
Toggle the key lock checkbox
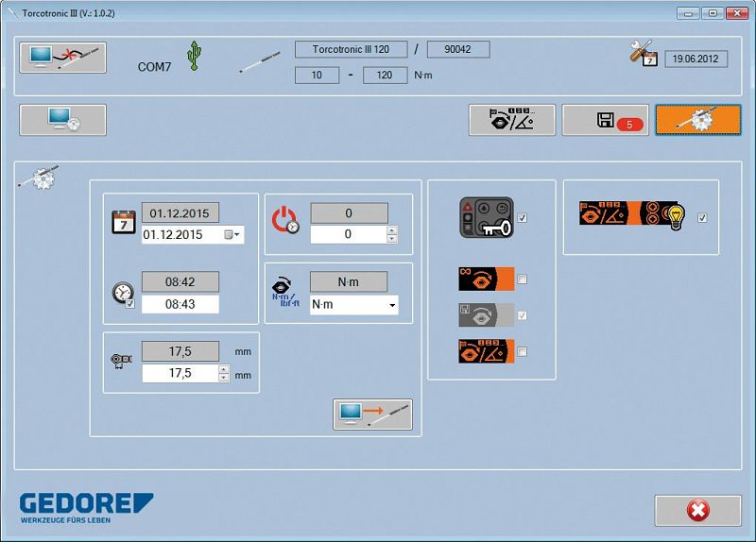pos(523,218)
